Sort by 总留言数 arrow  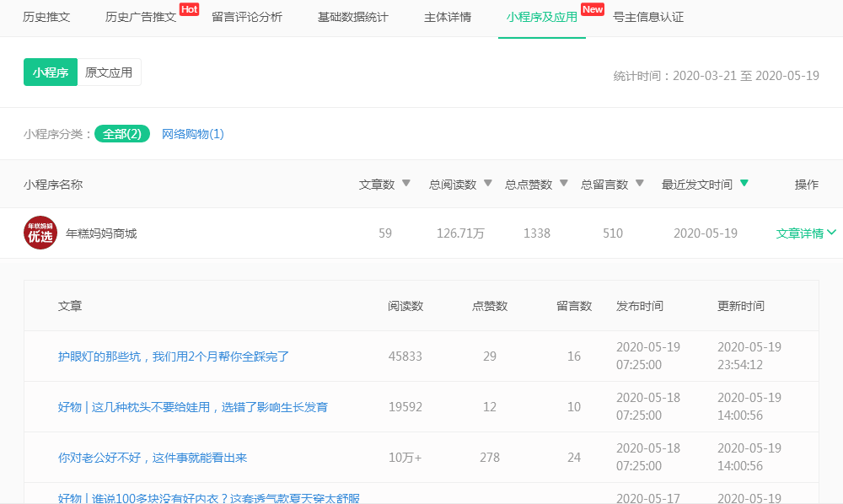coord(640,183)
